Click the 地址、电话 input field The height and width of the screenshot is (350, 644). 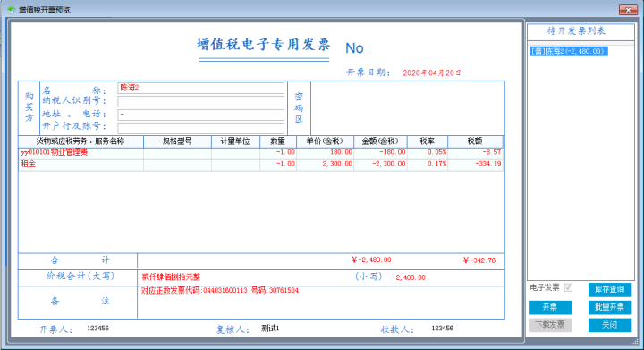coord(201,115)
